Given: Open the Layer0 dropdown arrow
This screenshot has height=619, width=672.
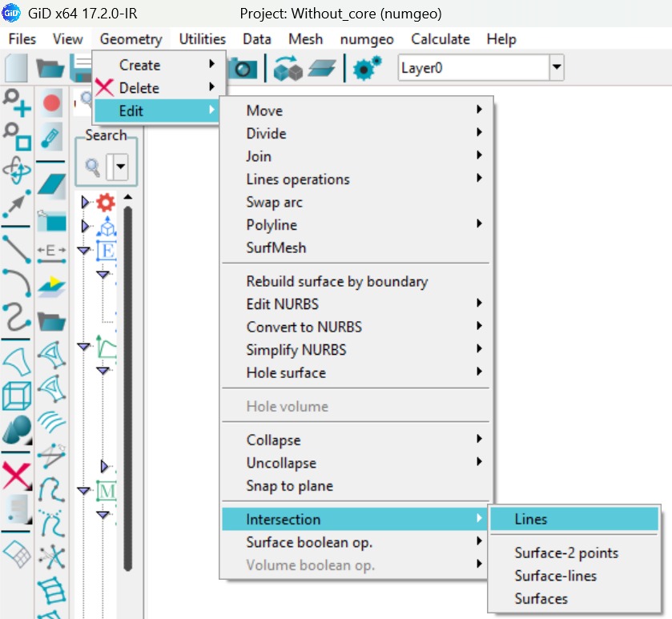Looking at the screenshot, I should click(x=557, y=69).
